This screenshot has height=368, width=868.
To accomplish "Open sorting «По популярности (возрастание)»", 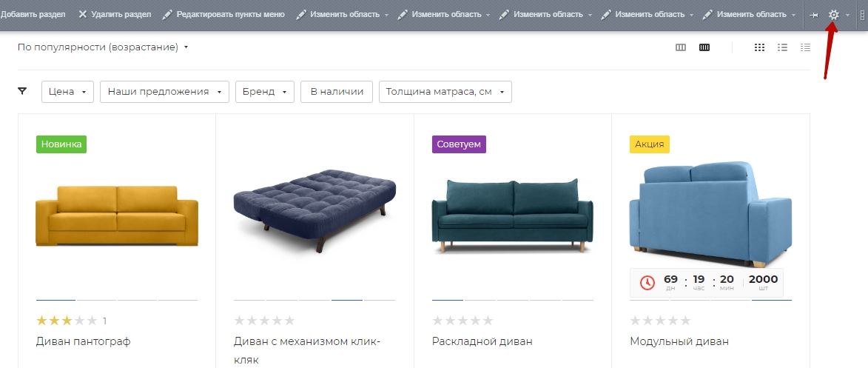I will coord(103,47).
